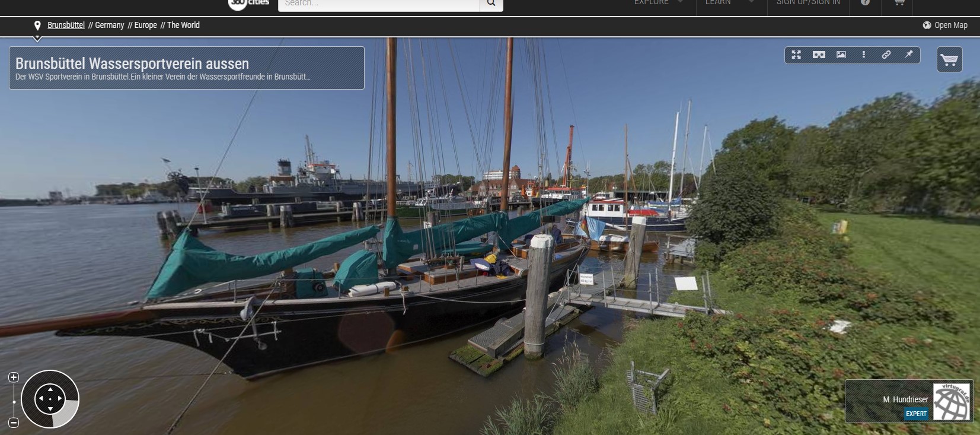Go to Germany in the breadcrumb
This screenshot has width=980, height=435.
click(110, 25)
